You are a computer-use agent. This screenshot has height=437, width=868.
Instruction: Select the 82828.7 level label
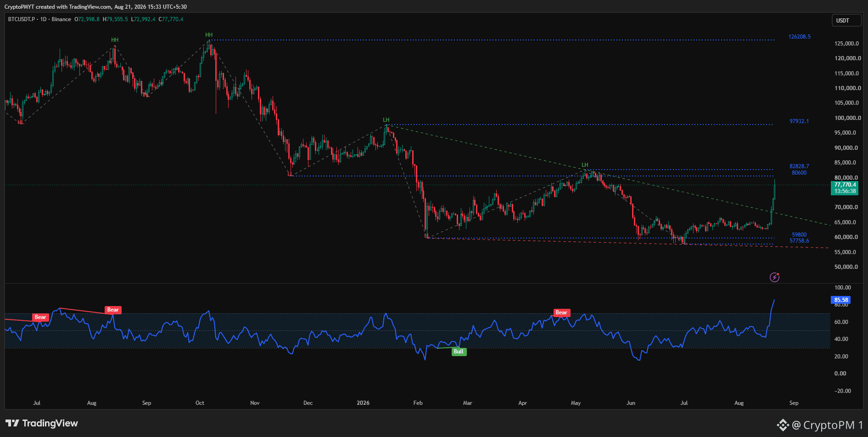[x=799, y=166]
